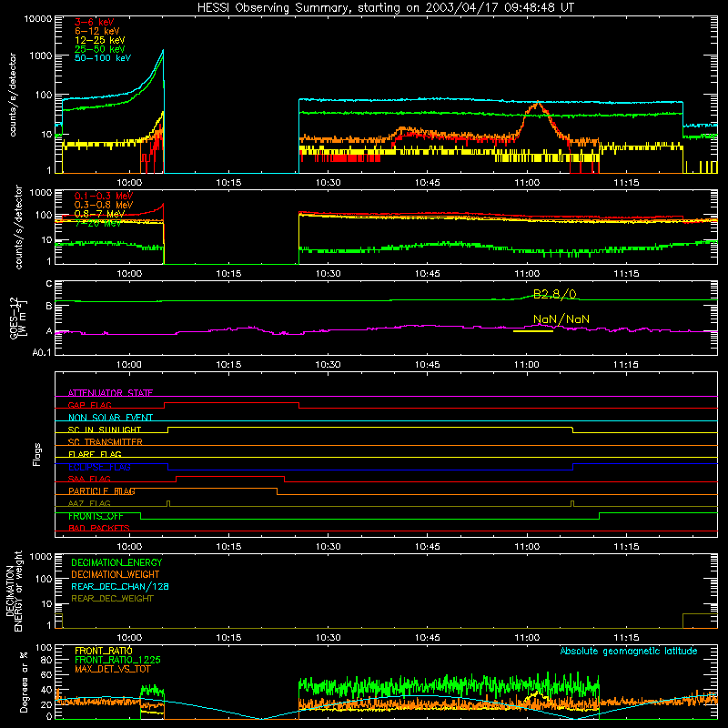Select the BAD_PACKETS flag label
728x728 pixels.
(x=99, y=528)
